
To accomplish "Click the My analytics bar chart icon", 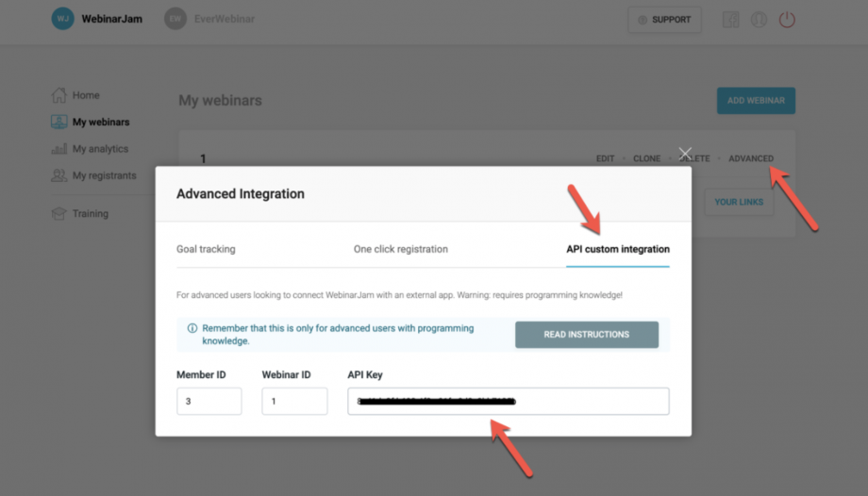I will point(58,148).
